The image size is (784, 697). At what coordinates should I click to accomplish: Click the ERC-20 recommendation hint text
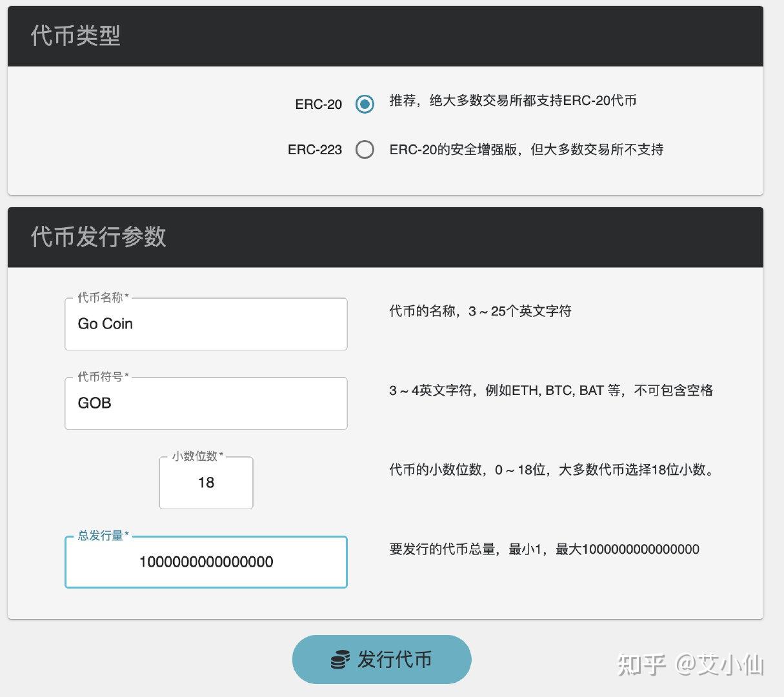coord(512,101)
